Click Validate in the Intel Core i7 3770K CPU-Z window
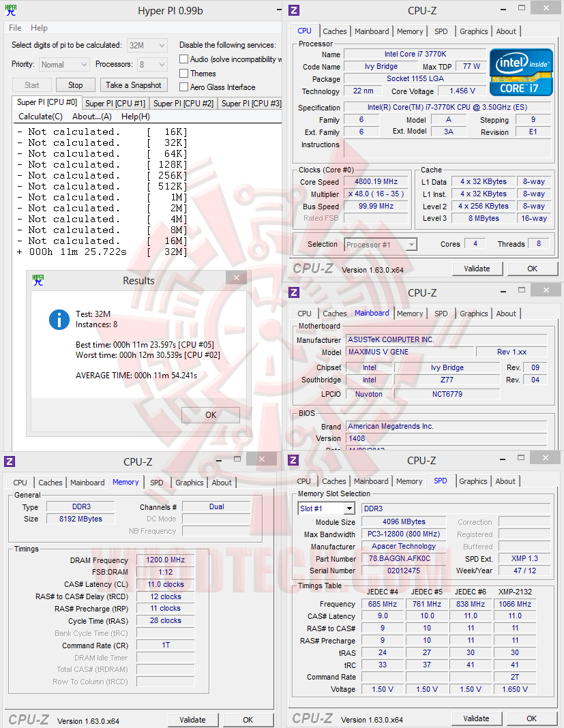This screenshot has height=728, width=564. tap(477, 269)
